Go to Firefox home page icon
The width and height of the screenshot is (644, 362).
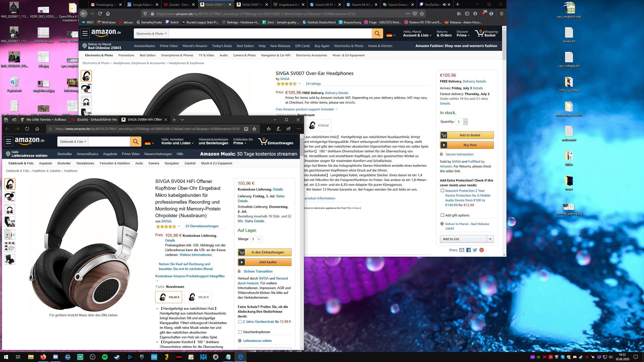point(108,14)
